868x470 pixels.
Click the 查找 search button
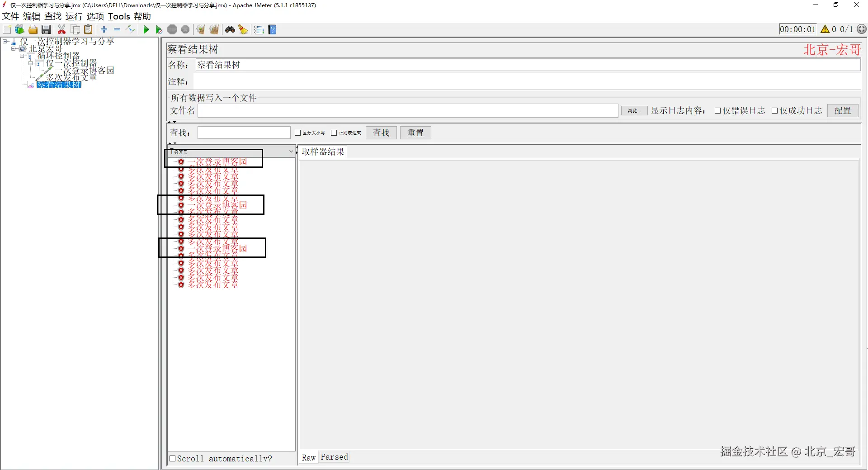tap(381, 133)
